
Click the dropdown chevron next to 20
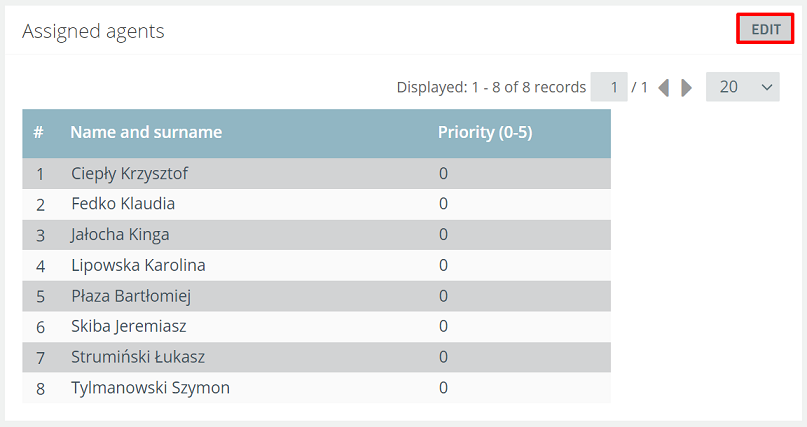tap(766, 87)
